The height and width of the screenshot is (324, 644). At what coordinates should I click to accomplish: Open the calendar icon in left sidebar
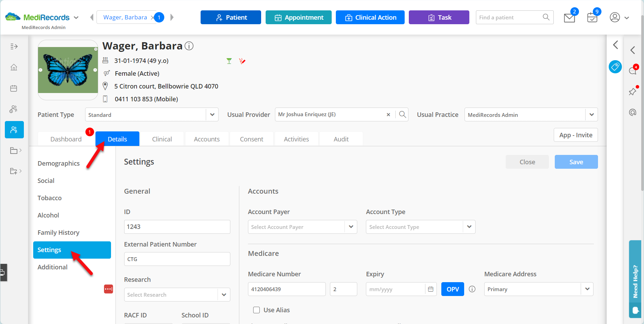point(14,88)
